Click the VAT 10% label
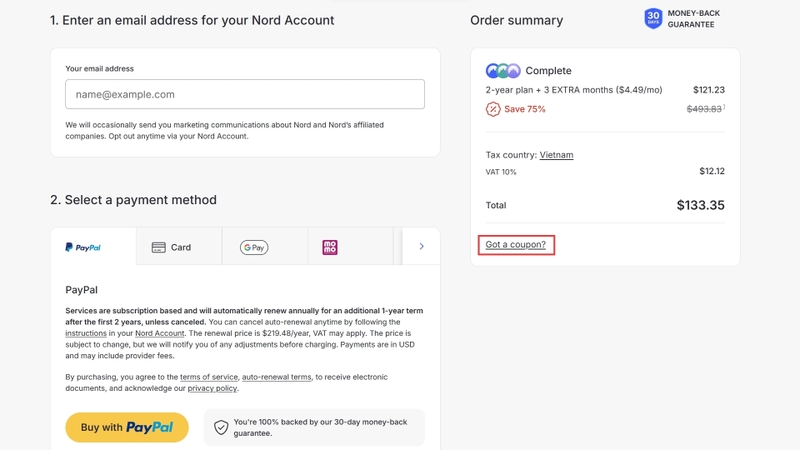The image size is (800, 450). [x=501, y=172]
